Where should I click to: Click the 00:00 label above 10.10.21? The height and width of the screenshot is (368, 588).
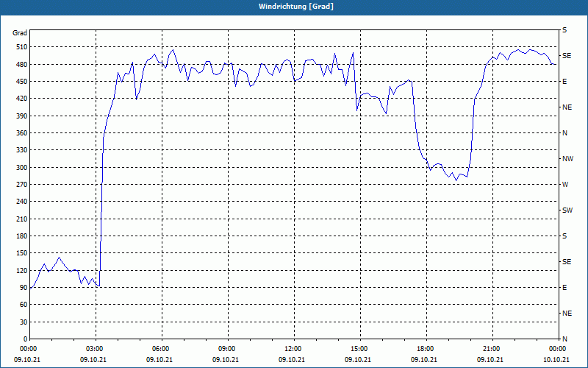(x=556, y=349)
